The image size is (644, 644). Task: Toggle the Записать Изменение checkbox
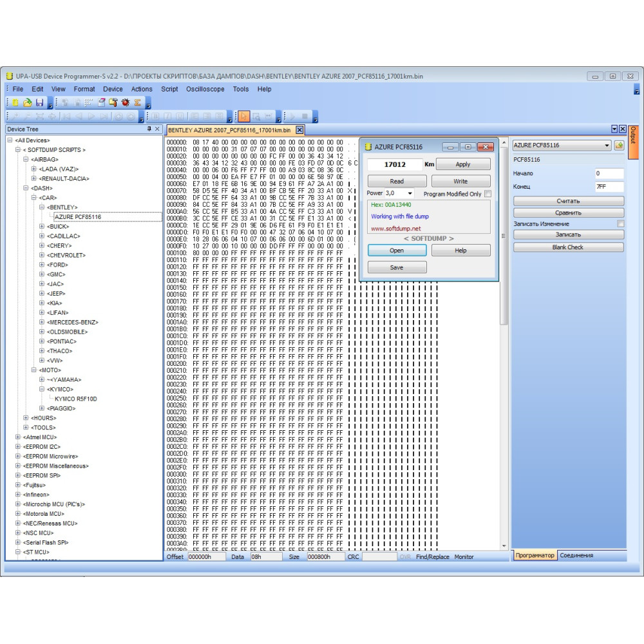point(621,224)
